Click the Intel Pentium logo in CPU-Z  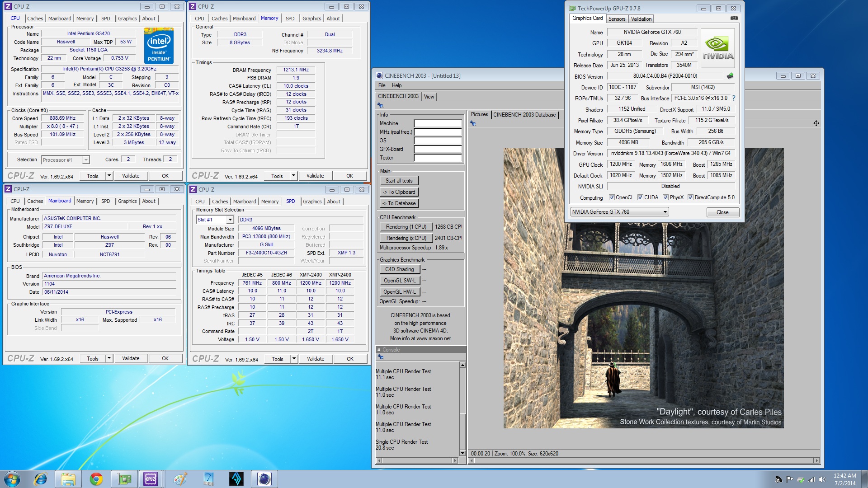point(159,46)
